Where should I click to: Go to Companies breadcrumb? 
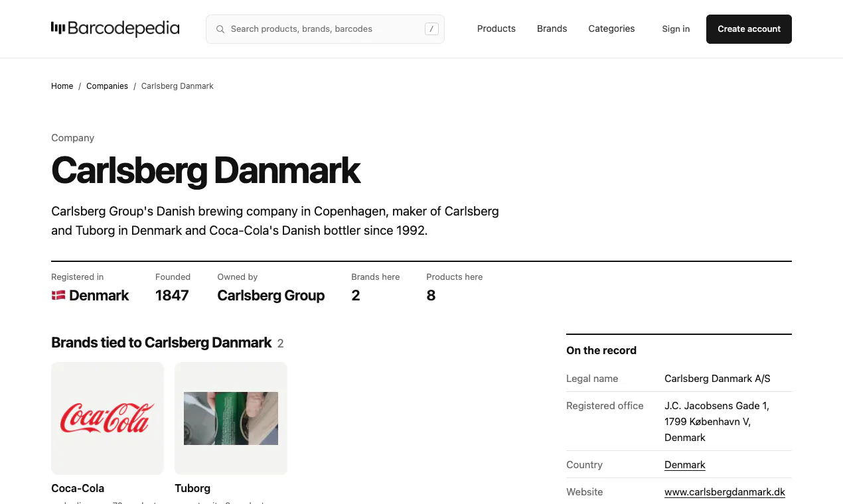[x=107, y=86]
